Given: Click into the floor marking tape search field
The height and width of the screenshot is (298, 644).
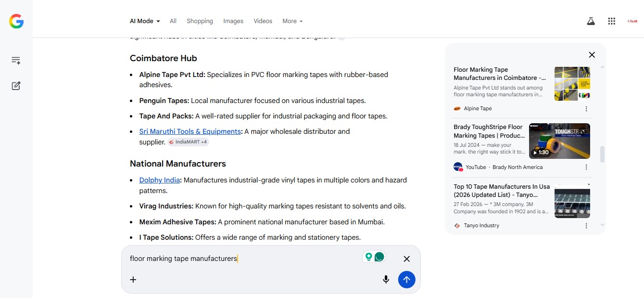Looking at the screenshot, I should point(243,259).
